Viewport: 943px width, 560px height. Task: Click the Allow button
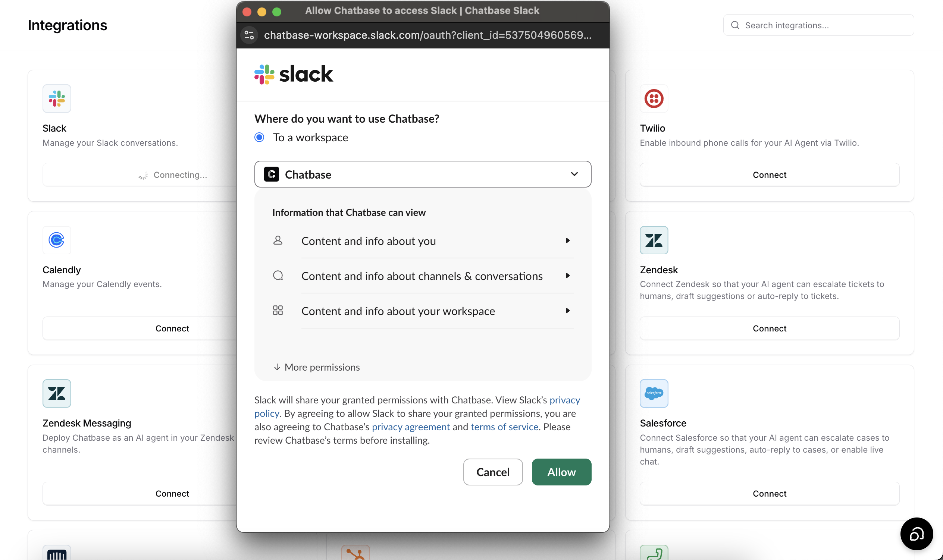[x=561, y=472]
